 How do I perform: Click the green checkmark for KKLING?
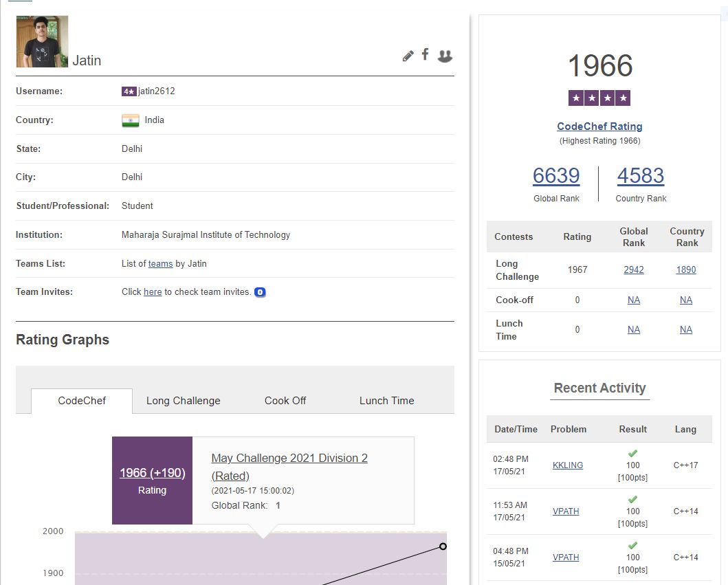point(632,454)
